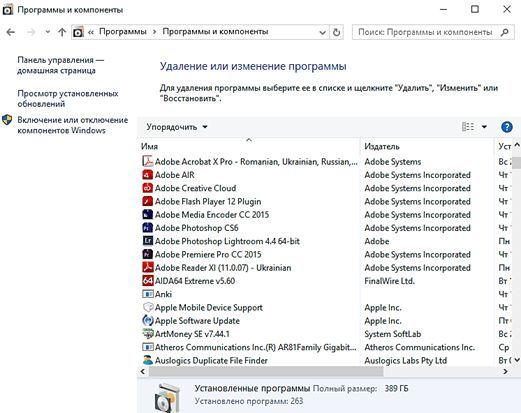
Task: Select the Apple Software Update icon
Action: point(148,321)
